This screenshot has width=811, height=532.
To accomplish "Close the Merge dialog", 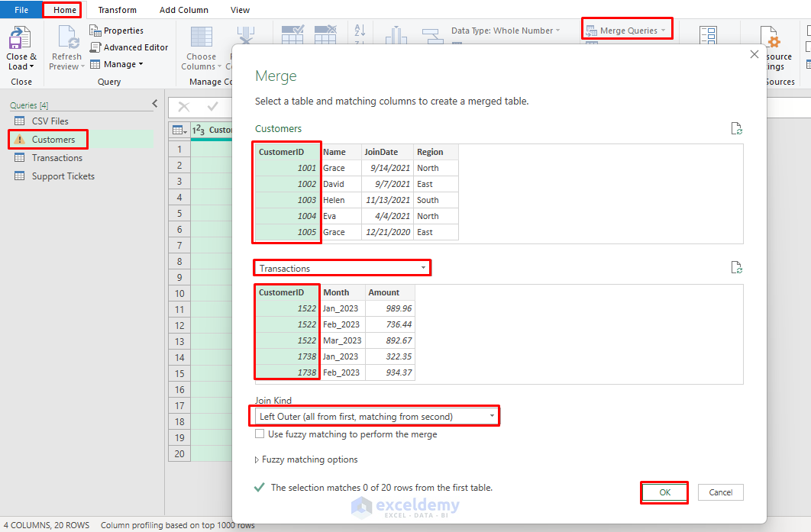I will point(754,54).
